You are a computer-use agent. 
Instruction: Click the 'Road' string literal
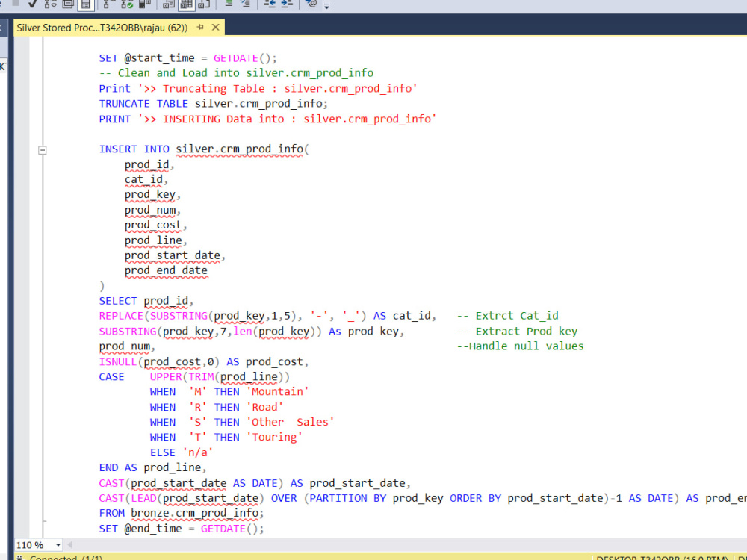(x=264, y=407)
